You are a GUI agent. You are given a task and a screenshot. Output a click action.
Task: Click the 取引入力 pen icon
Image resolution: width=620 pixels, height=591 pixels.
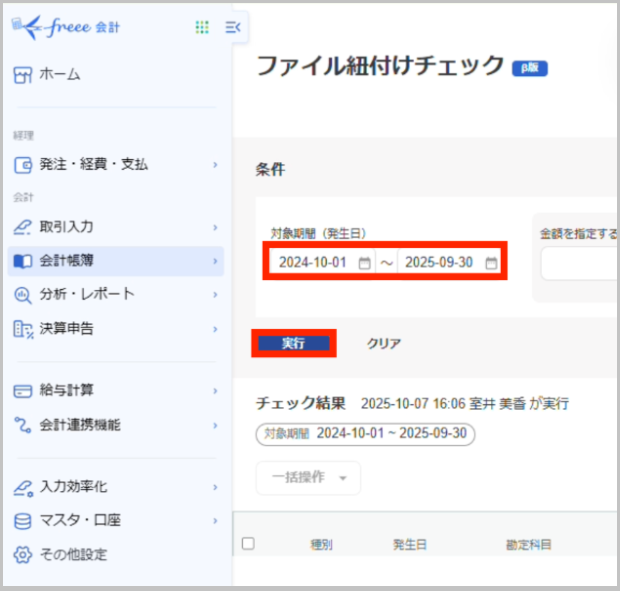point(23,227)
